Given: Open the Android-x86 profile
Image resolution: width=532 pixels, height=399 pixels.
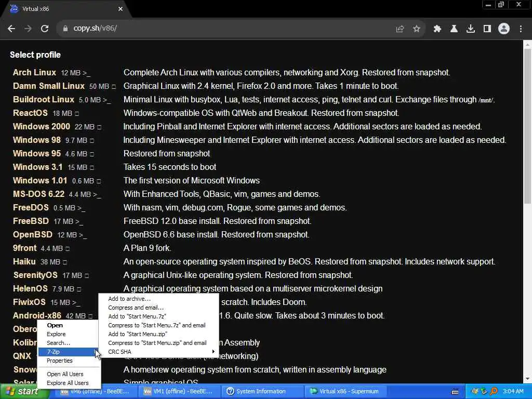Looking at the screenshot, I should [37, 315].
